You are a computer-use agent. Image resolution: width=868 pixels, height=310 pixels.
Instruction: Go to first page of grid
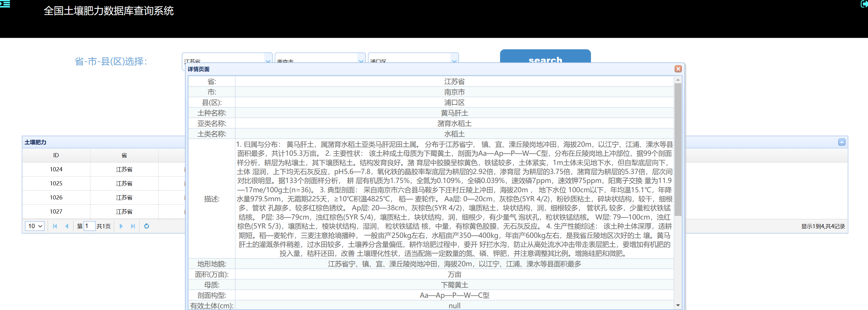point(55,226)
